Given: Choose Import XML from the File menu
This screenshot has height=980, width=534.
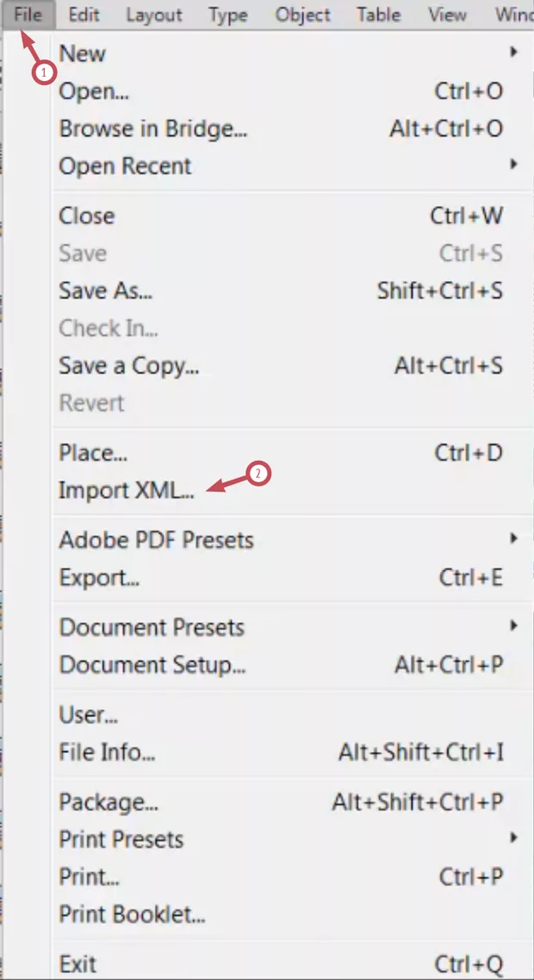Looking at the screenshot, I should click(x=127, y=491).
